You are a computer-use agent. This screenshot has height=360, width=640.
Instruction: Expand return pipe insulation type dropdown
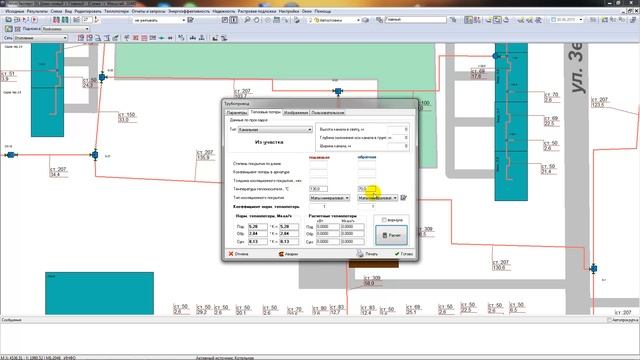pyautogui.click(x=378, y=198)
